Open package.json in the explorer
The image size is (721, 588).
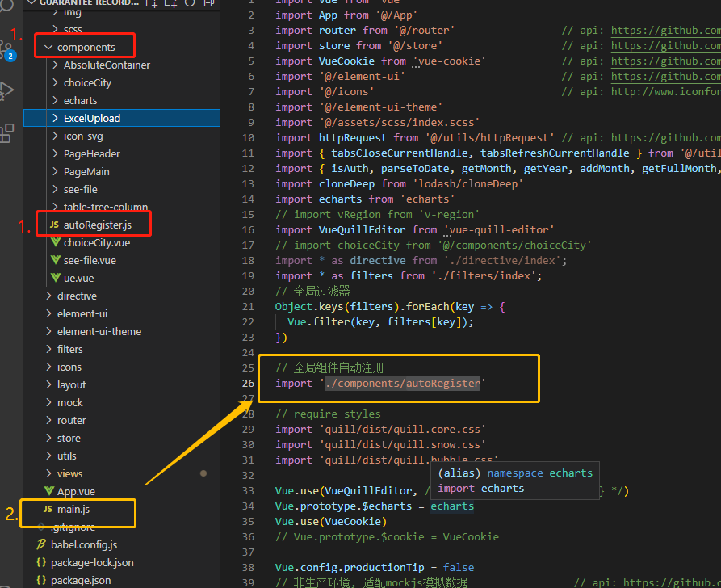coord(81,581)
